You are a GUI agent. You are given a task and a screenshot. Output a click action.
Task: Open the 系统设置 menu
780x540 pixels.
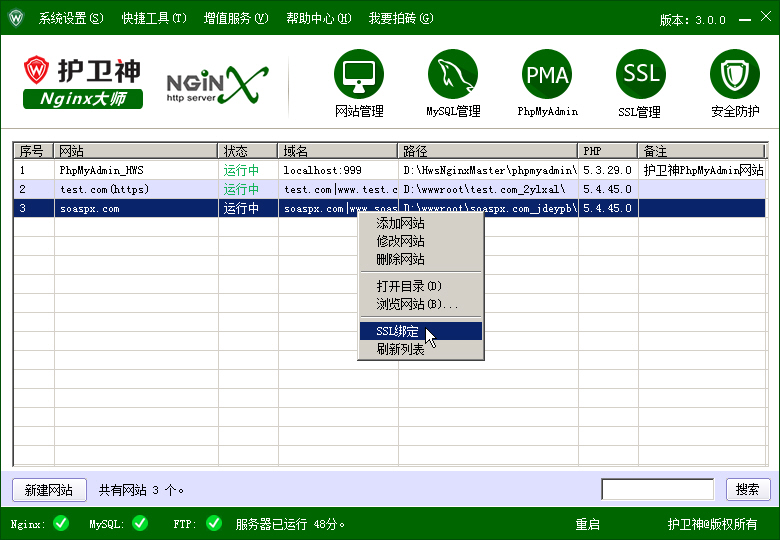click(70, 19)
